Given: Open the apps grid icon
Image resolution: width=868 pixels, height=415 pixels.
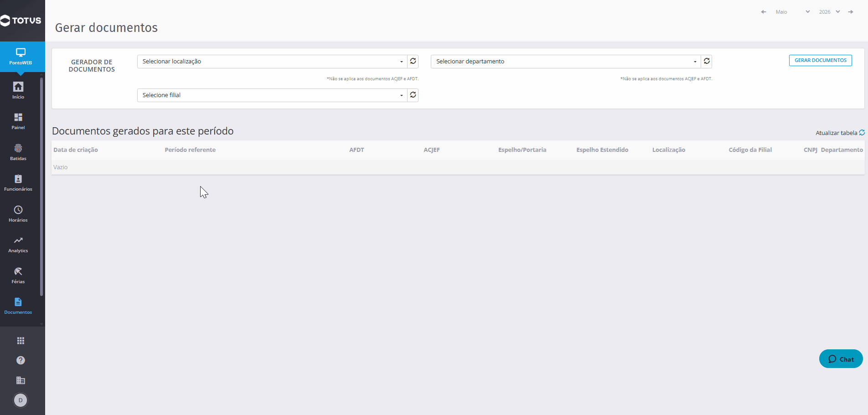Looking at the screenshot, I should point(21,341).
